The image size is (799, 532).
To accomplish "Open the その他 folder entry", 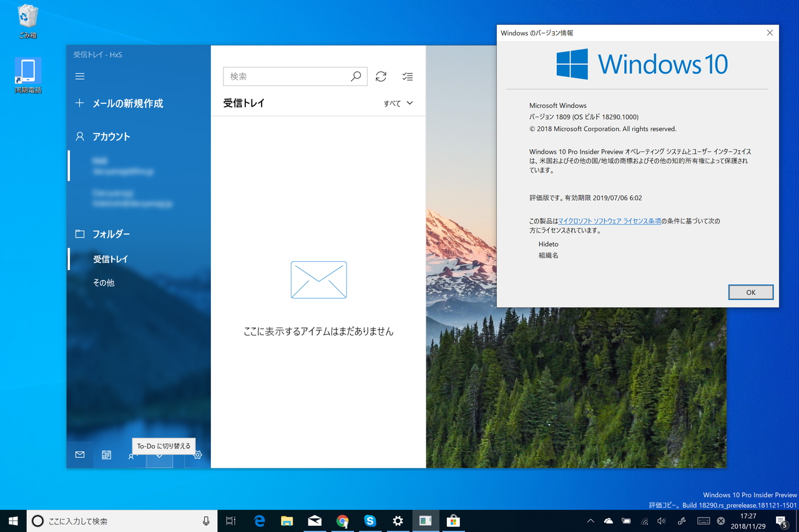I will coord(103,282).
